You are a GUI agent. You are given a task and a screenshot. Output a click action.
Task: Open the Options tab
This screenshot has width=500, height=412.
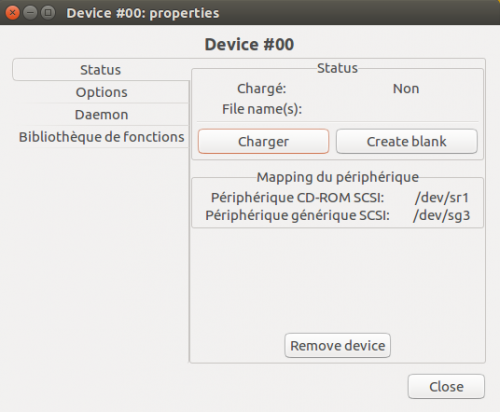[x=101, y=92]
